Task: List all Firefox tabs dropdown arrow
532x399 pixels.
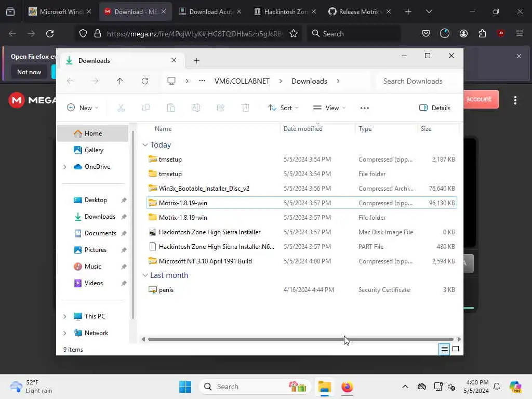Action: pos(429,11)
